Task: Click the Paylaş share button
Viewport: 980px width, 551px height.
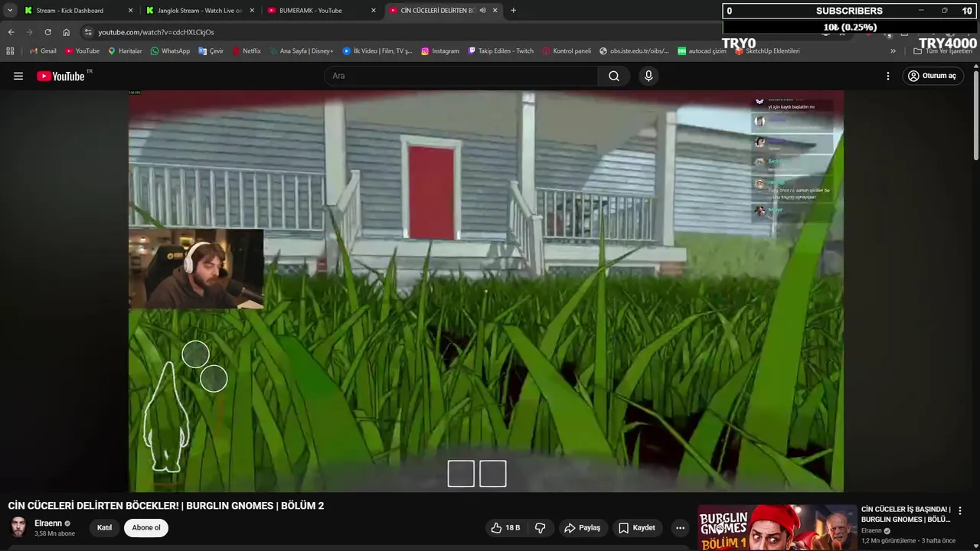Action: tap(582, 527)
